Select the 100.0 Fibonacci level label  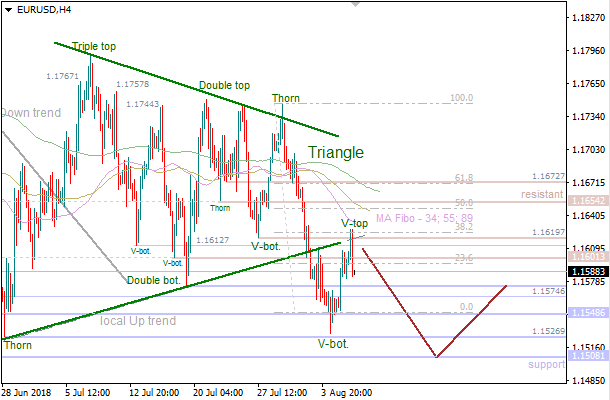click(x=461, y=98)
